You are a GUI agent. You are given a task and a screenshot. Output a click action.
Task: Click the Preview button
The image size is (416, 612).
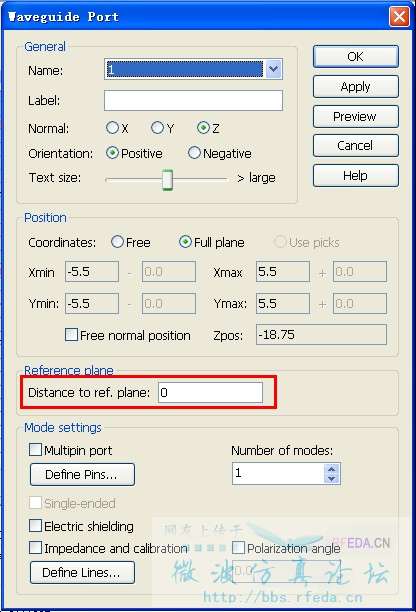coord(356,116)
